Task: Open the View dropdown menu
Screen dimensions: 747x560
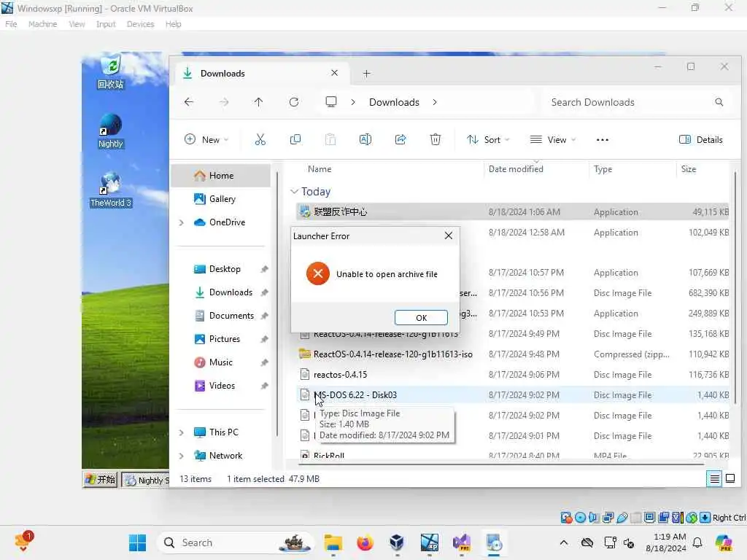Action: tap(553, 139)
